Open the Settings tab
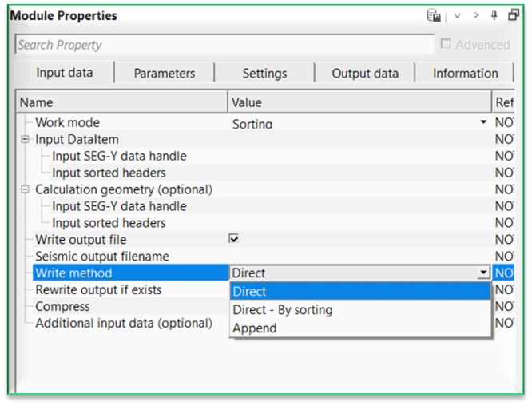Viewport: 532px width, 406px height. point(264,73)
